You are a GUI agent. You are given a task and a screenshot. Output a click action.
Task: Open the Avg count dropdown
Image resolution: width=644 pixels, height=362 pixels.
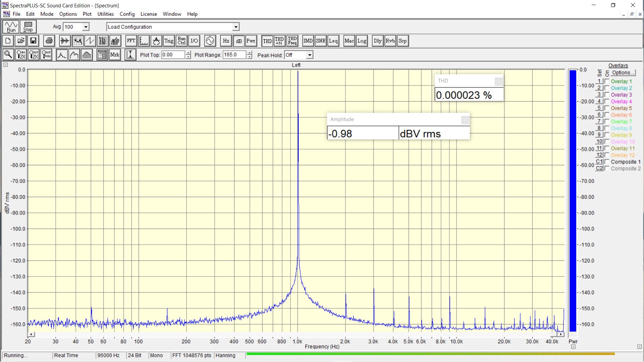pyautogui.click(x=86, y=27)
